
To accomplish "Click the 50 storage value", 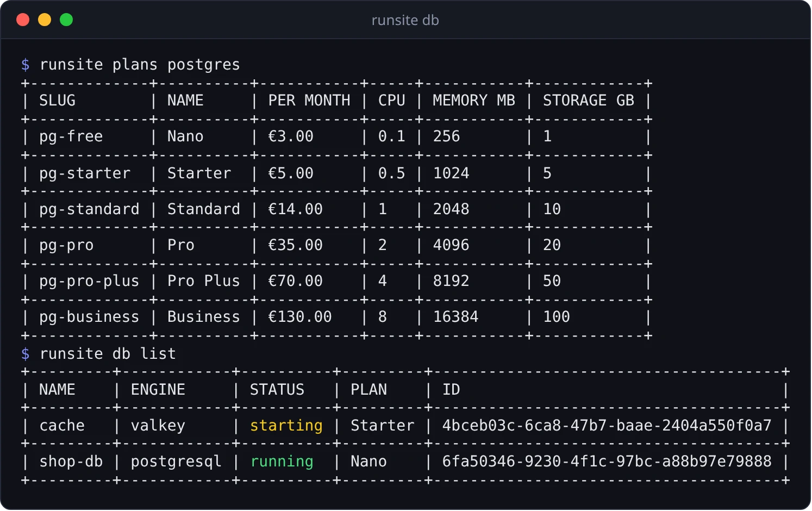I will click(552, 281).
